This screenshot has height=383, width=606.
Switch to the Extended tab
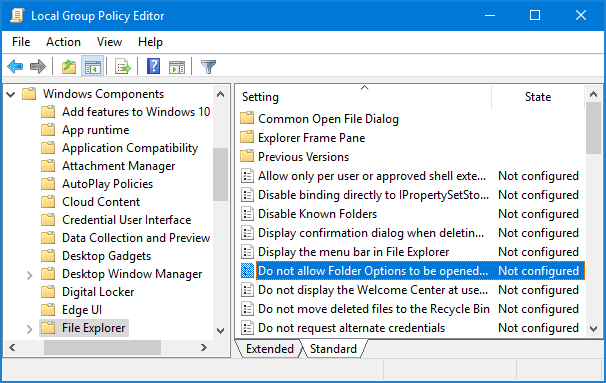(x=270, y=349)
